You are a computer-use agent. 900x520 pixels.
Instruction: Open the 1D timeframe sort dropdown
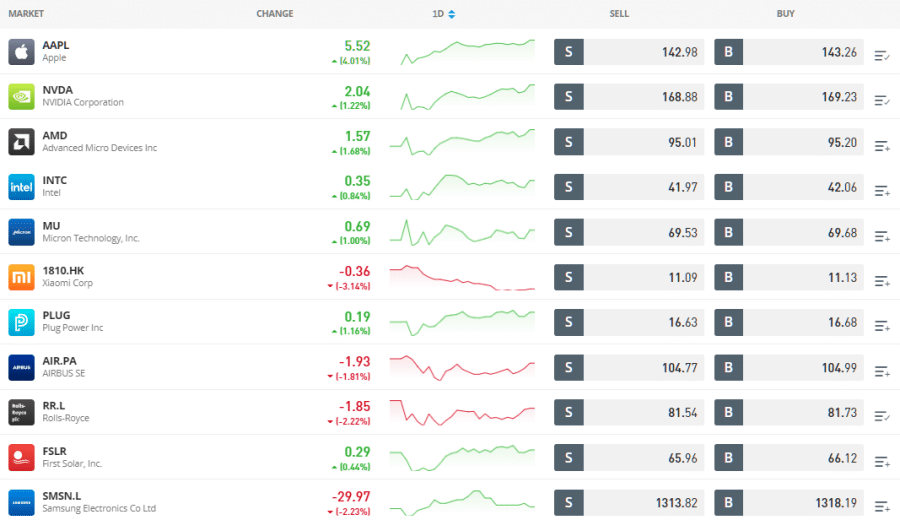click(x=444, y=14)
